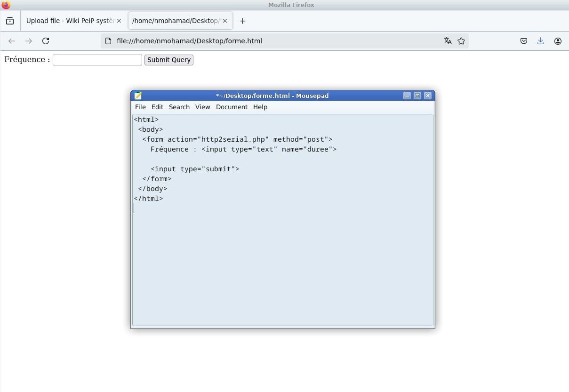The image size is (569, 392).
Task: Open the View menu in Mousepad
Action: (202, 107)
